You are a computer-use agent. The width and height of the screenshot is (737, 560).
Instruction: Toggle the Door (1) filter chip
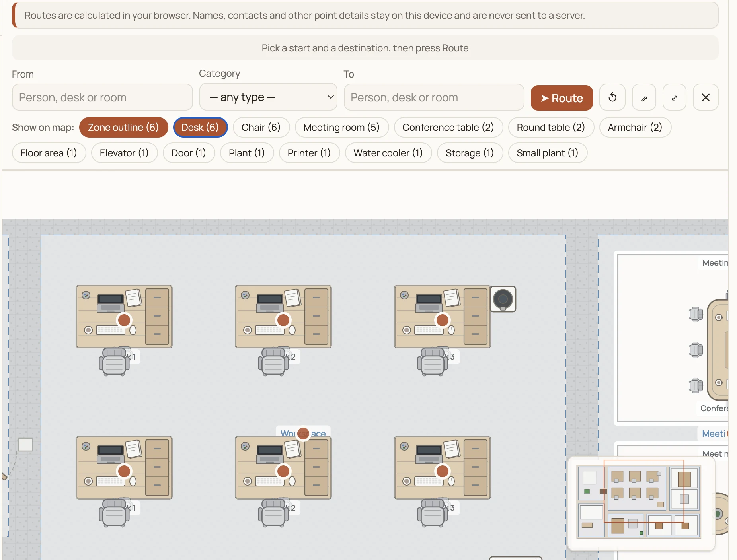coord(189,153)
